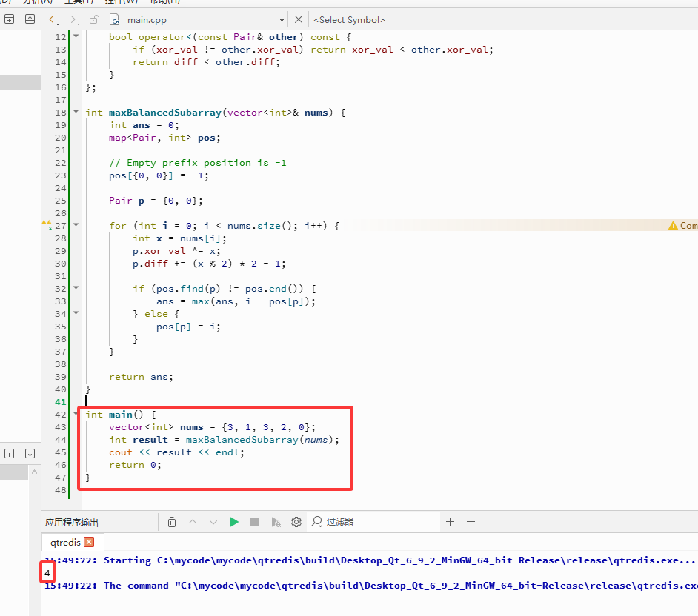Go to previous item in output
Viewport: 698px width, 616px height.
193,522
